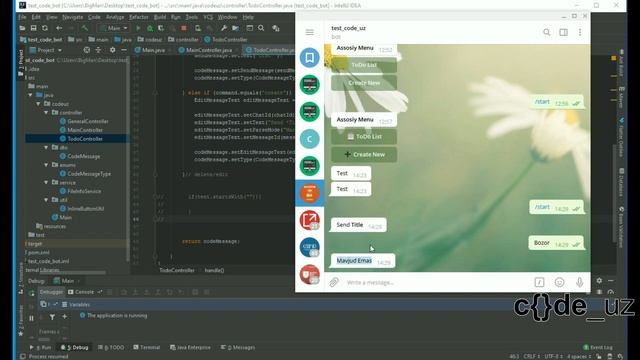Open the Project panel gear settings
Image resolution: width=640 pixels, height=360 pixels.
coord(113,50)
